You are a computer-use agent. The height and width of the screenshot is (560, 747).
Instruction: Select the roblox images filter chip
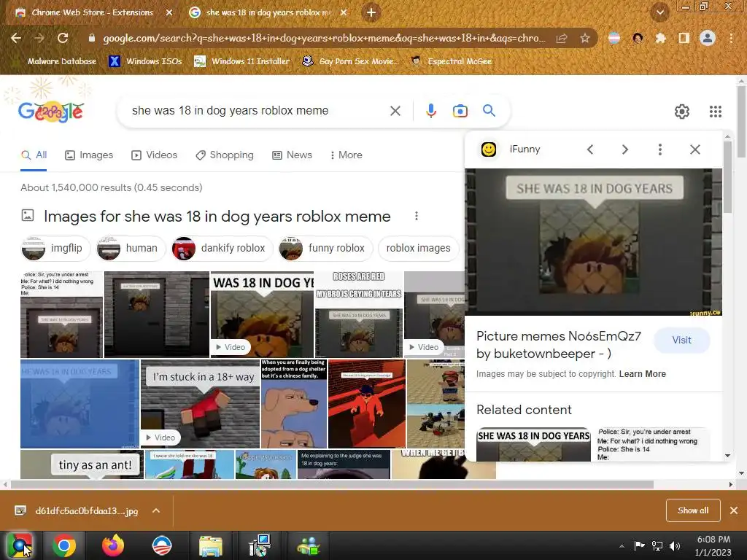418,248
